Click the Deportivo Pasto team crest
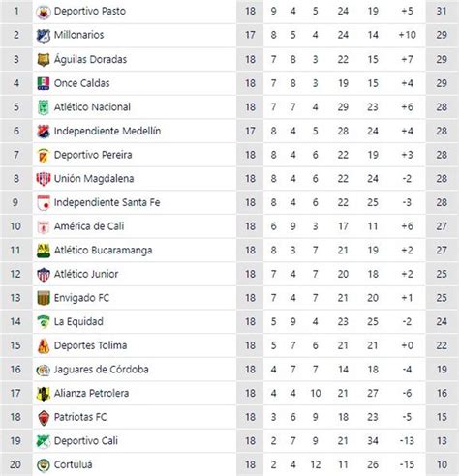The height and width of the screenshot is (476, 459). (x=44, y=12)
